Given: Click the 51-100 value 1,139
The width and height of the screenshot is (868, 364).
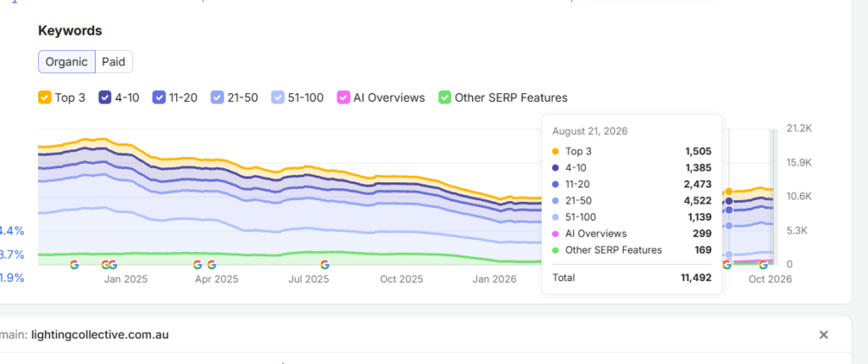Looking at the screenshot, I should pyautogui.click(x=698, y=217).
